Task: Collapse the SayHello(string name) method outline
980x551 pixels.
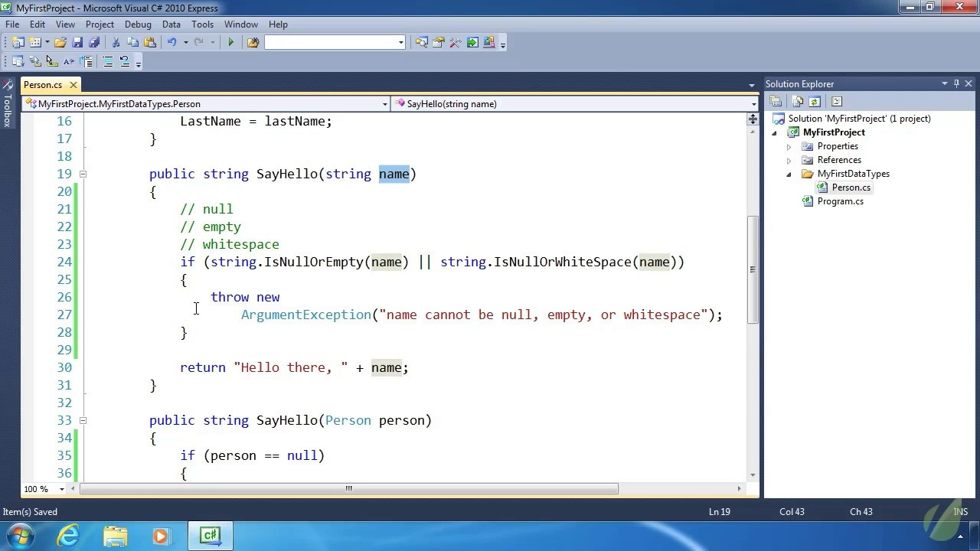Action: pos(83,174)
